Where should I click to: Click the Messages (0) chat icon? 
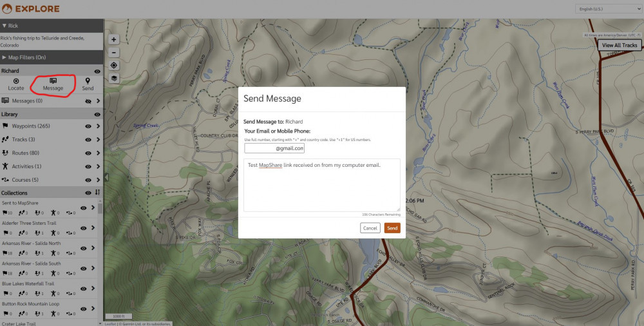click(x=5, y=101)
